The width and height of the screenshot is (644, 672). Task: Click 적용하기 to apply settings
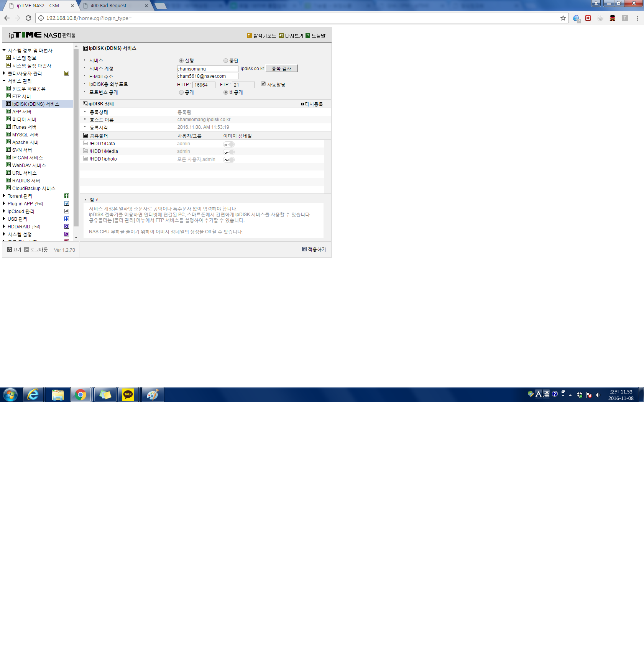click(314, 249)
